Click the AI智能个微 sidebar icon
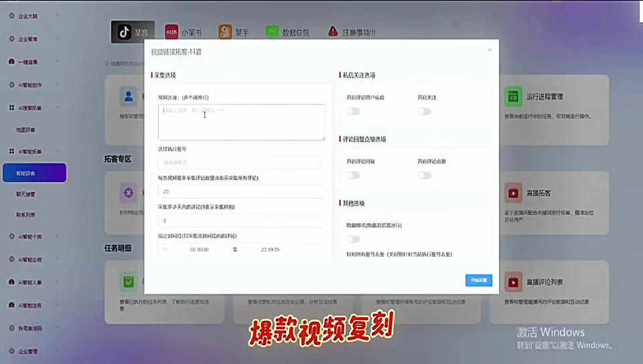 click(11, 236)
